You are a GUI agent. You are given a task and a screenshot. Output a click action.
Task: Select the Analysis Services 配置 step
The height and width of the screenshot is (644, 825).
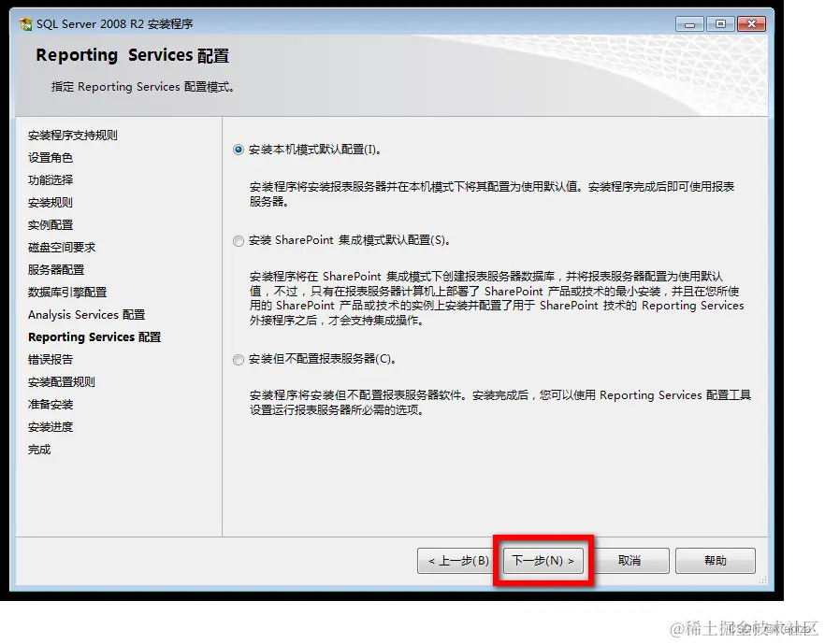click(86, 314)
